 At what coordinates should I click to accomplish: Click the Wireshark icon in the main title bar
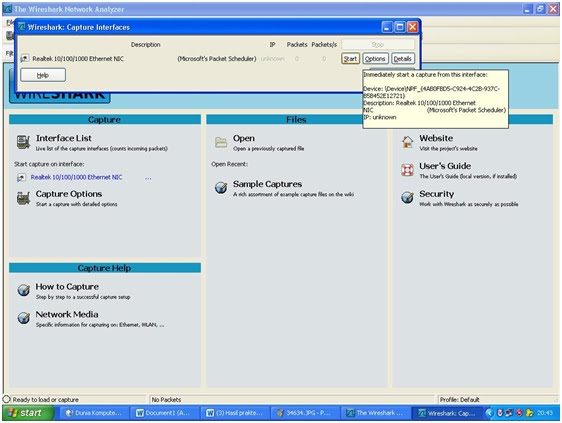click(x=8, y=9)
